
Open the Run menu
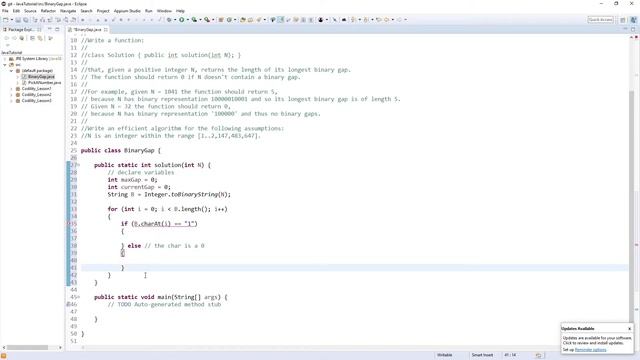[149, 11]
